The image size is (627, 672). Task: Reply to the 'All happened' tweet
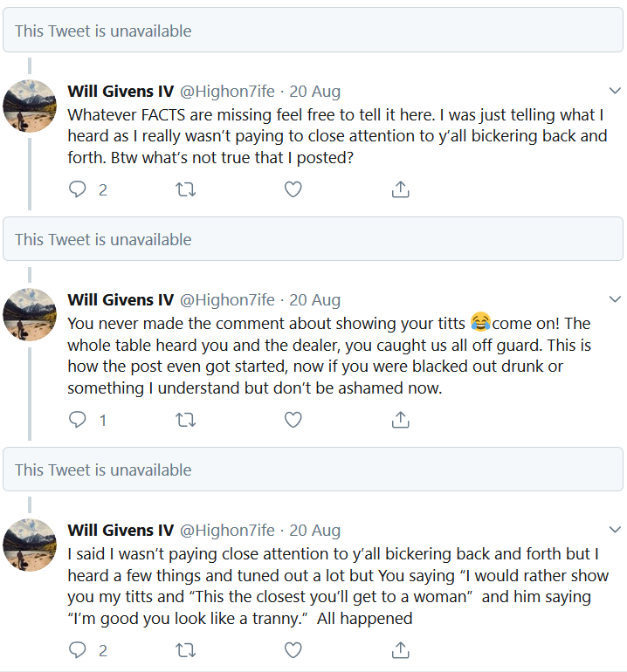[79, 650]
